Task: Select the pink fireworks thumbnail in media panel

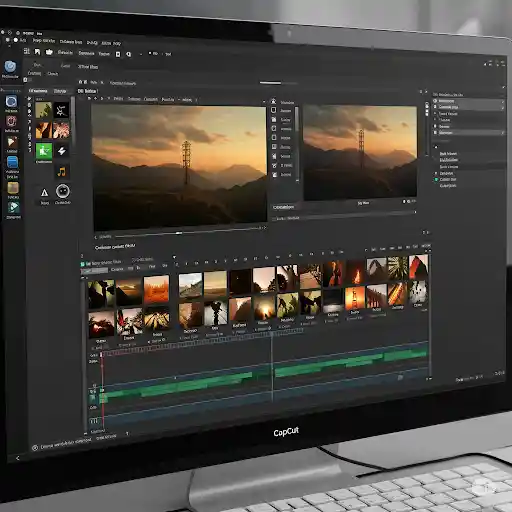Action: [x=62, y=130]
